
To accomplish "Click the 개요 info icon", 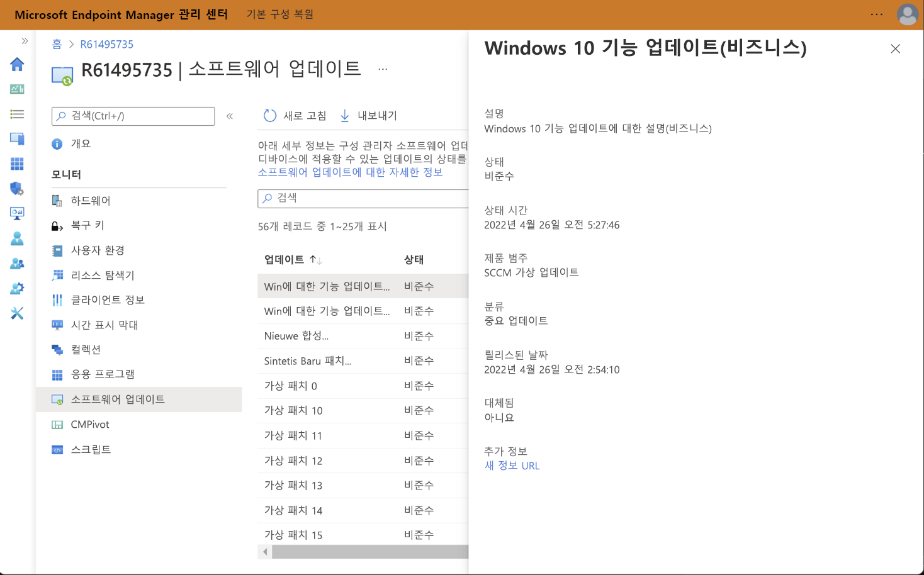I will coord(57,144).
